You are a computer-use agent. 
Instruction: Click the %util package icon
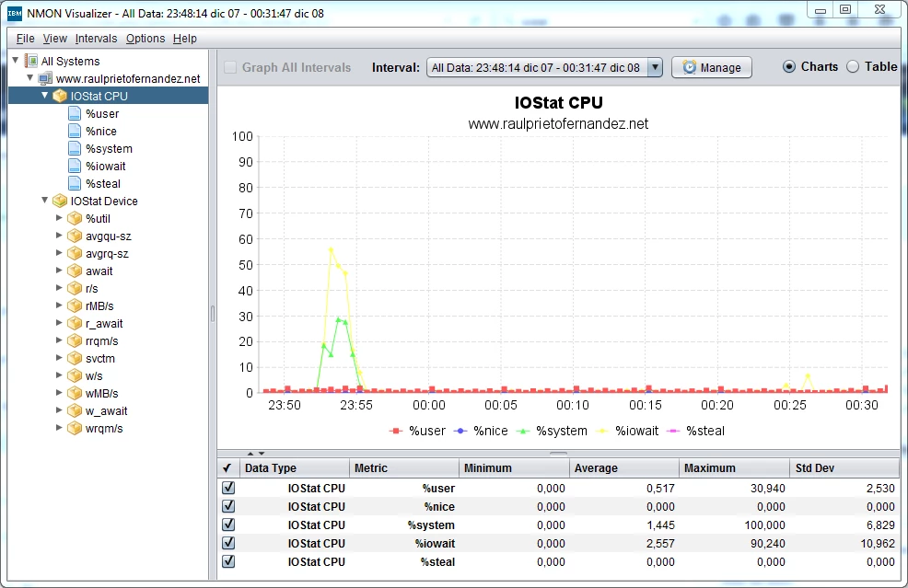pyautogui.click(x=75, y=218)
